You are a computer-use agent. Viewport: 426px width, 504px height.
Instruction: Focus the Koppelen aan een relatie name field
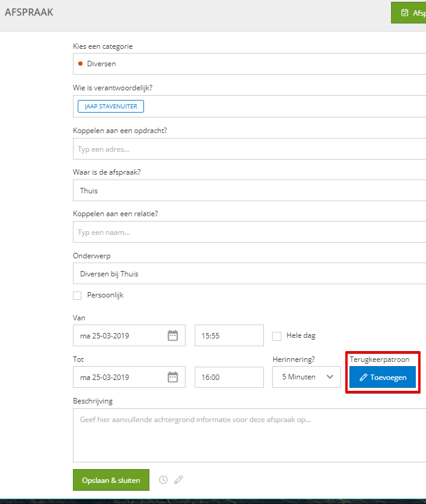(249, 232)
